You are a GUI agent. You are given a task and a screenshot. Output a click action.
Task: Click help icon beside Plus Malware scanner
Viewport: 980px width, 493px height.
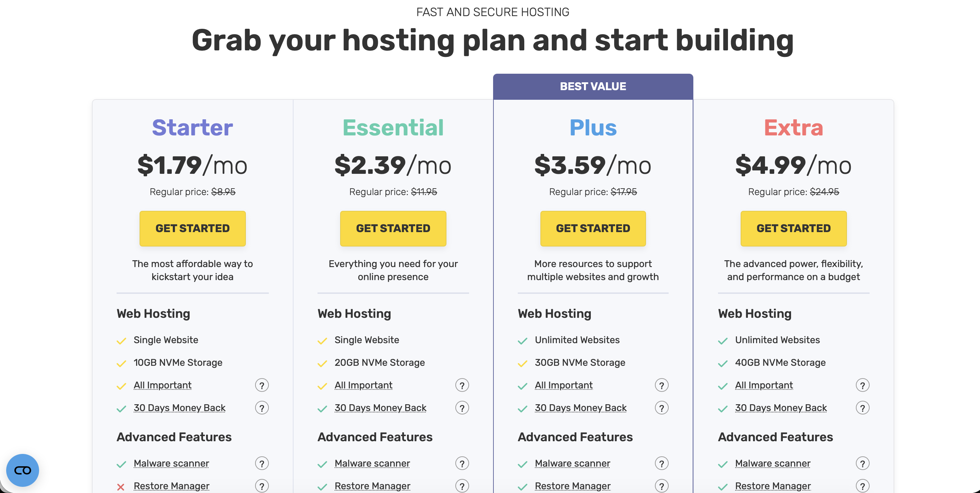[x=661, y=463]
